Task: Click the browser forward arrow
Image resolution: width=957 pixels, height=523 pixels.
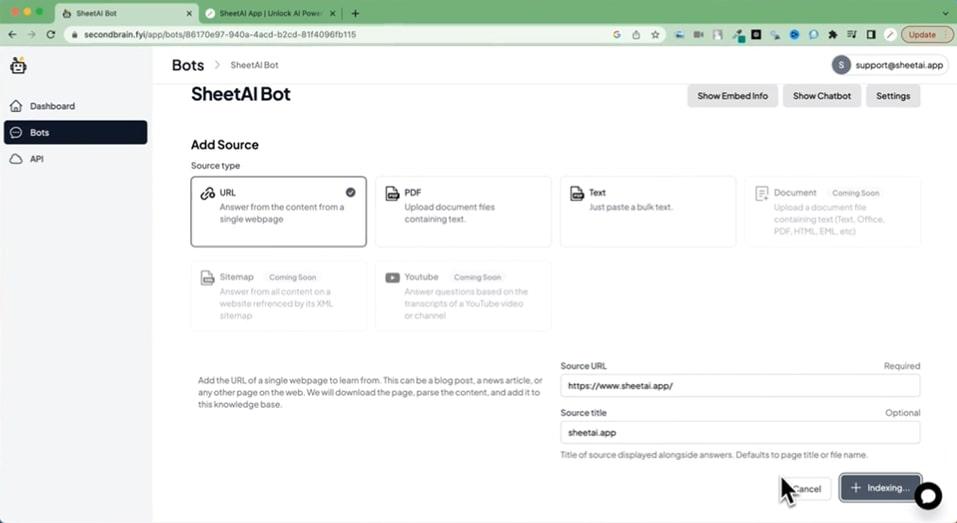Action: [32, 35]
